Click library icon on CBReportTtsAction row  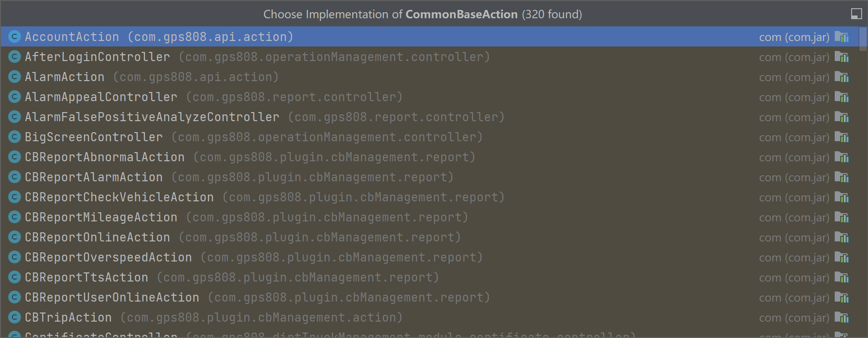[841, 277]
